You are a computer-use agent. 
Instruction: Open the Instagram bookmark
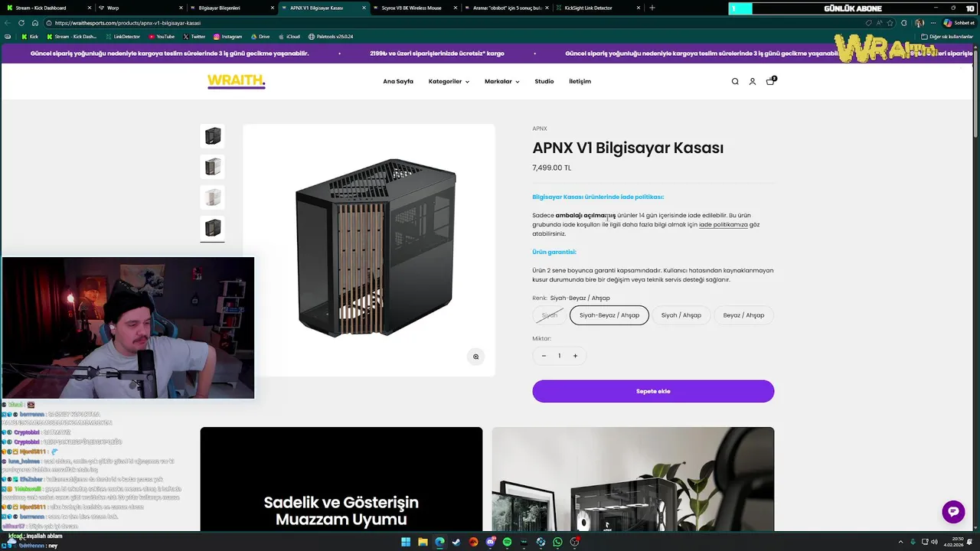pos(227,37)
